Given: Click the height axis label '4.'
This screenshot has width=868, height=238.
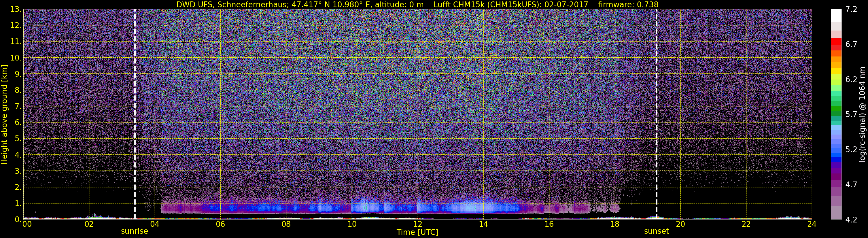Looking at the screenshot, I should (18, 155).
